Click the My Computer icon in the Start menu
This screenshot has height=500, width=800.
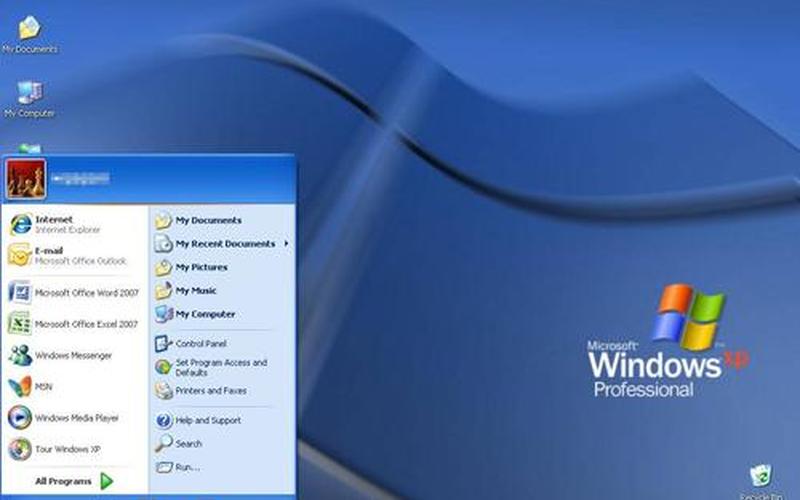click(x=163, y=314)
